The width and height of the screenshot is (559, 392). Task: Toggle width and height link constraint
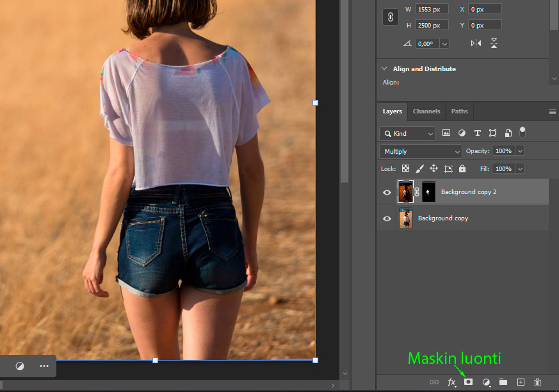click(x=391, y=17)
